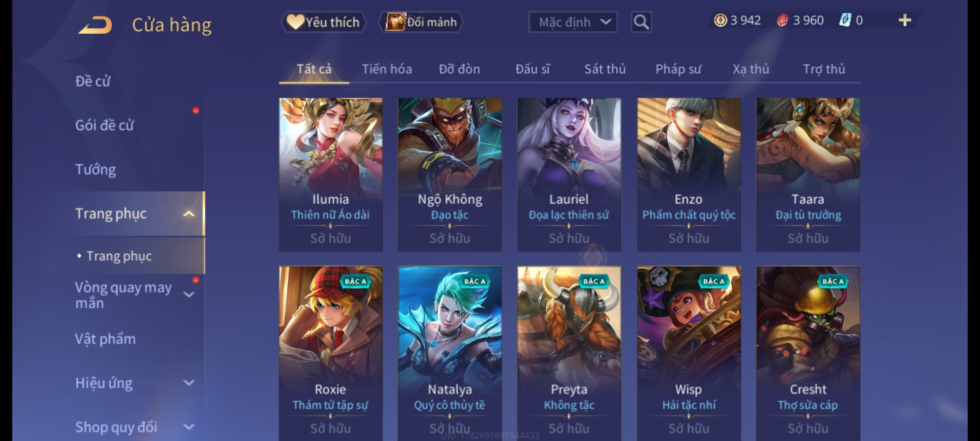Viewport: 980px width, 441px height.
Task: Click the back arrow icon beside Cửa hàng
Action: [x=95, y=25]
